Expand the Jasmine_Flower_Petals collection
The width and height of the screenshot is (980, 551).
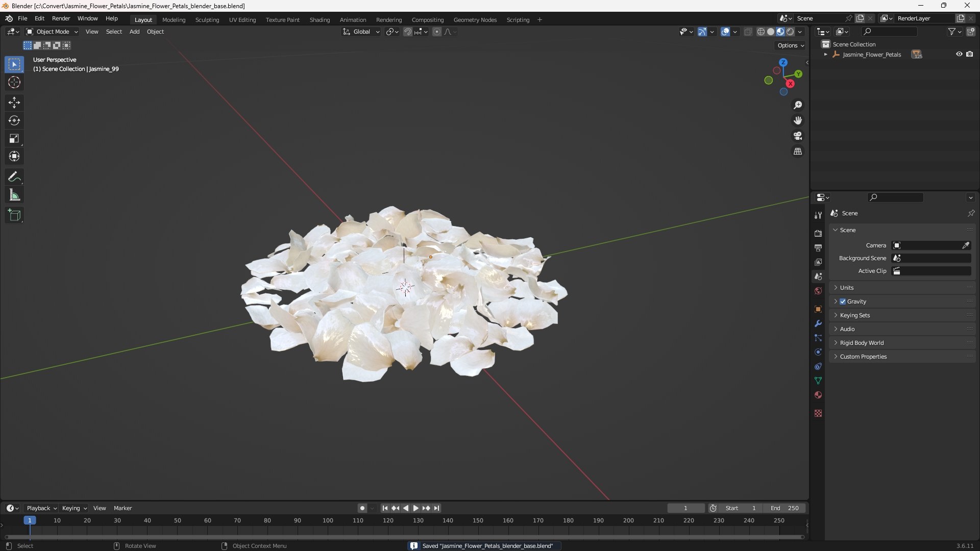pos(825,55)
